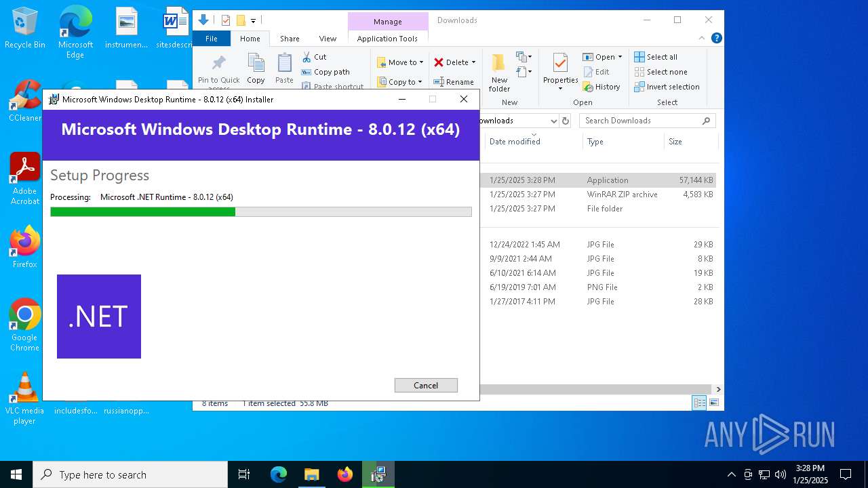This screenshot has height=488, width=868.
Task: Click Select none in ribbon
Action: coord(661,72)
